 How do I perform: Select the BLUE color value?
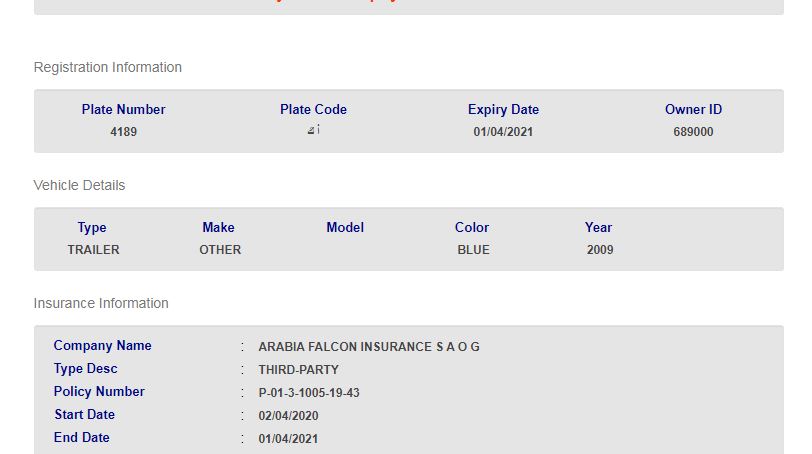[x=473, y=250]
